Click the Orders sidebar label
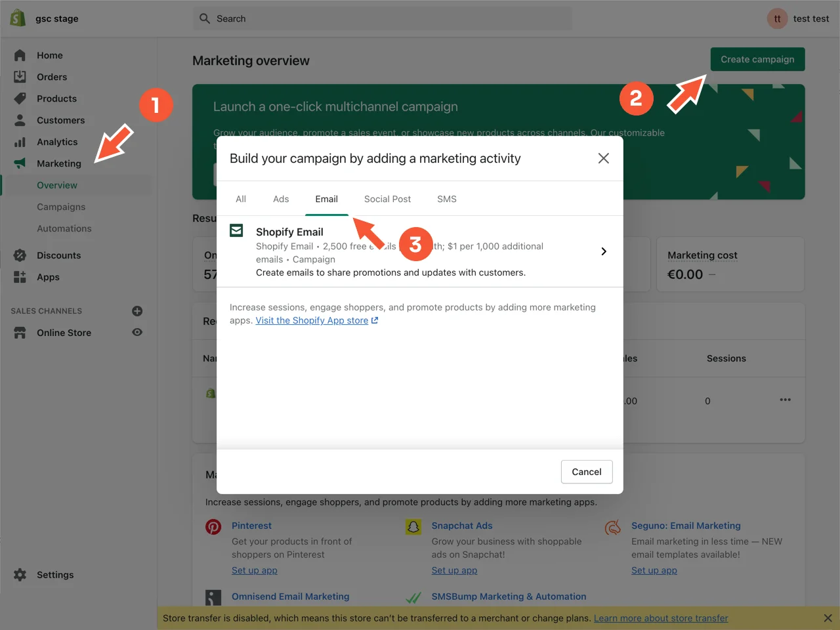Image resolution: width=840 pixels, height=630 pixels. pos(52,77)
